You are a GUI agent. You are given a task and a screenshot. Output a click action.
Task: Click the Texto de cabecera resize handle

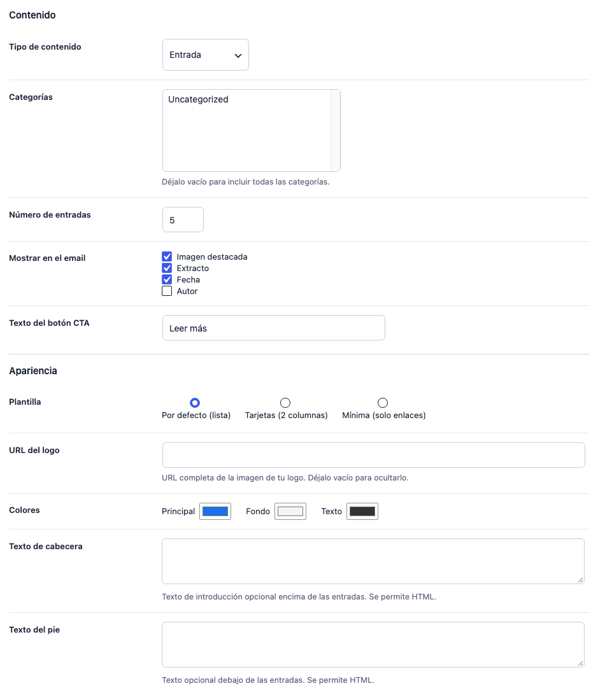click(x=580, y=580)
